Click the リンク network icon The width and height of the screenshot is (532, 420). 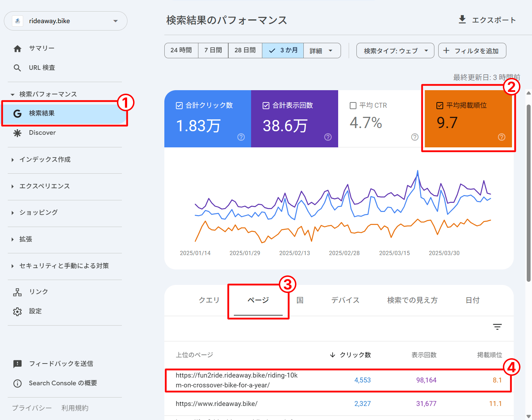[17, 292]
